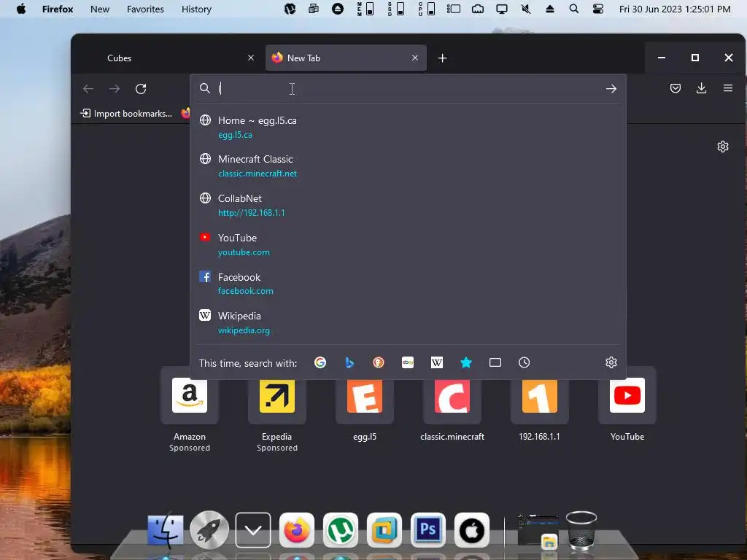The image size is (747, 560).
Task: Open the Trash in dock
Action: click(x=581, y=531)
